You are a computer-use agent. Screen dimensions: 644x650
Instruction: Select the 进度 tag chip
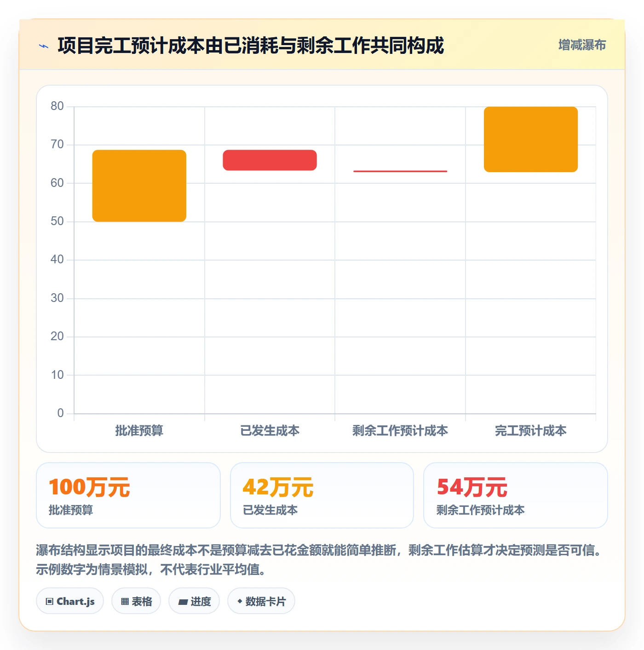(x=194, y=601)
